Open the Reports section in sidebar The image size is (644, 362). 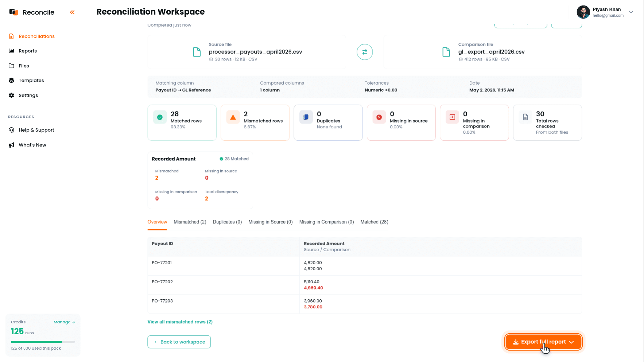click(x=28, y=51)
